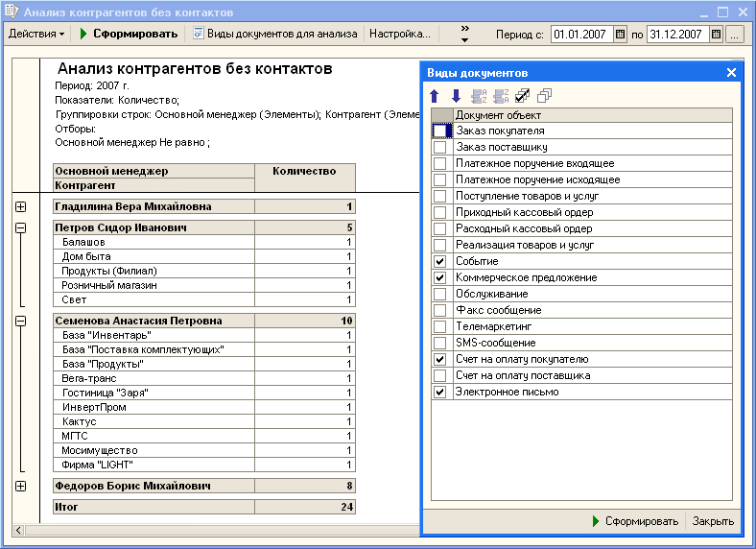The image size is (756, 549).
Task: Click the check all boxes icon
Action: point(522,96)
